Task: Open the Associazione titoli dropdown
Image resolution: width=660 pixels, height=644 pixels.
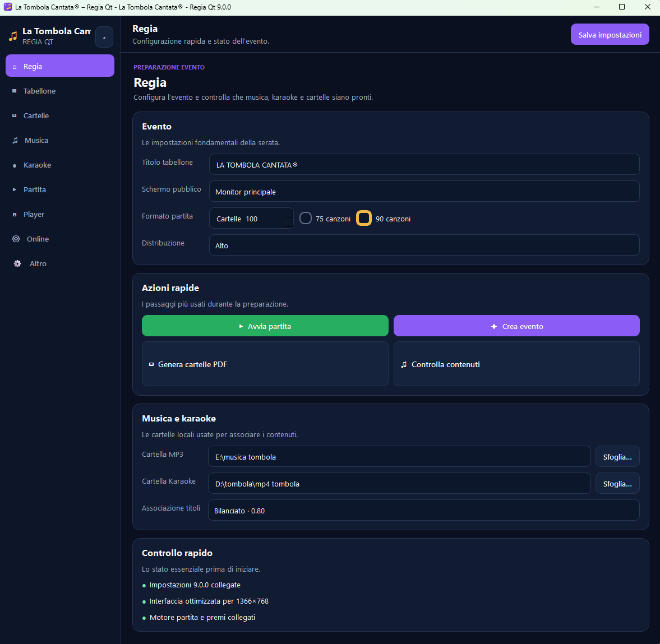Action: (424, 511)
